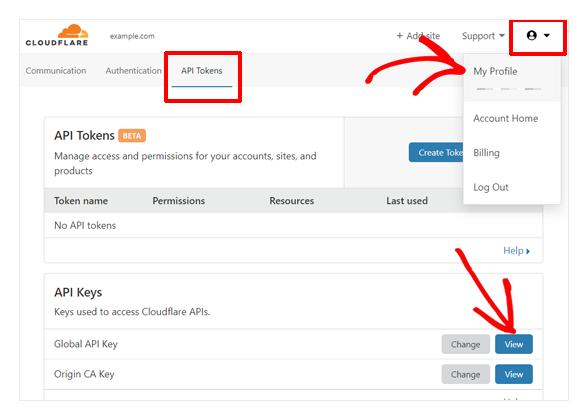The image size is (574, 415).
Task: Change the Global API Key
Action: pyautogui.click(x=465, y=344)
